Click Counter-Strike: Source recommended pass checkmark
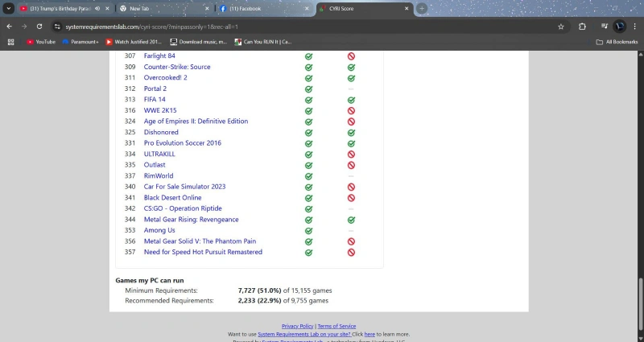Viewport: 644px width, 342px height. (351, 68)
